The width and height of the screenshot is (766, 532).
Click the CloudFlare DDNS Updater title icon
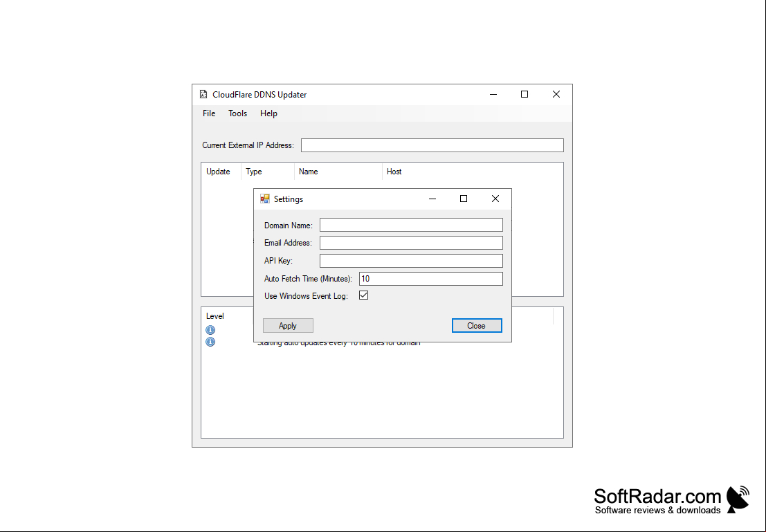203,94
